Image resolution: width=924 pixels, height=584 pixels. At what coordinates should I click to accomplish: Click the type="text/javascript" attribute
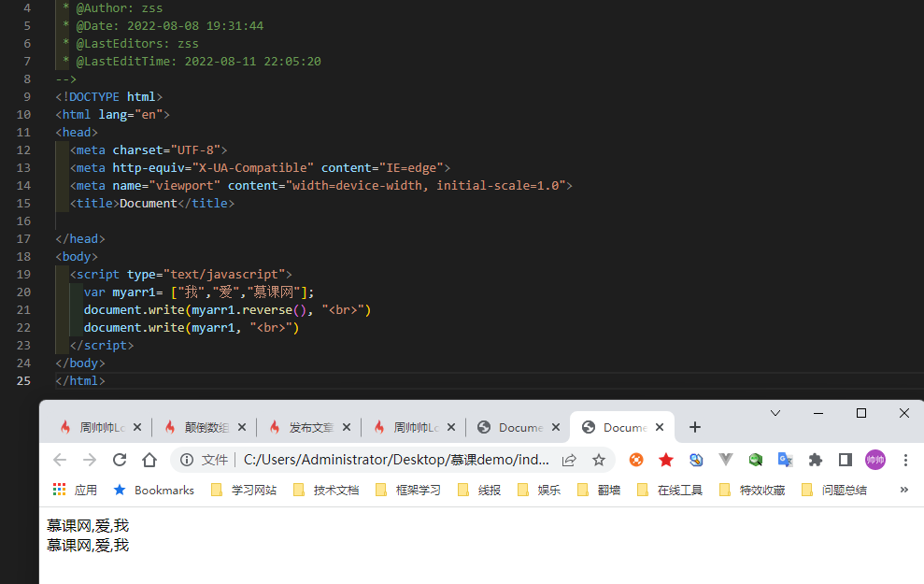point(206,274)
